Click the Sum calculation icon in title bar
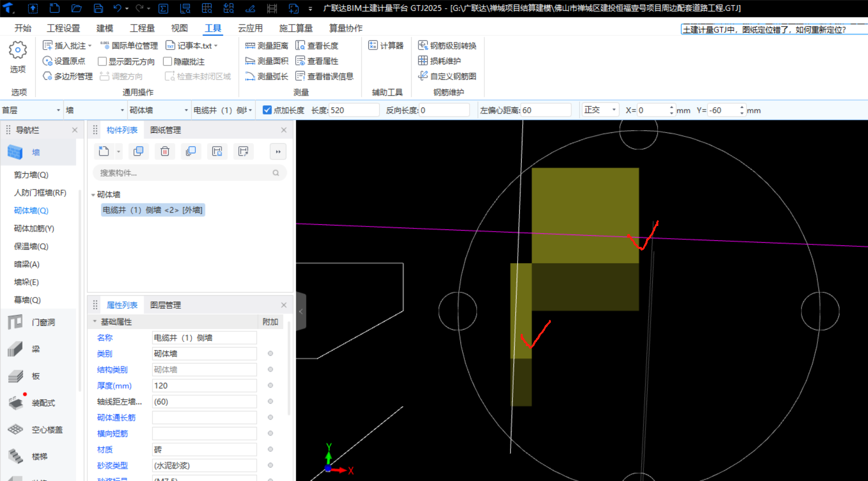 (x=163, y=8)
